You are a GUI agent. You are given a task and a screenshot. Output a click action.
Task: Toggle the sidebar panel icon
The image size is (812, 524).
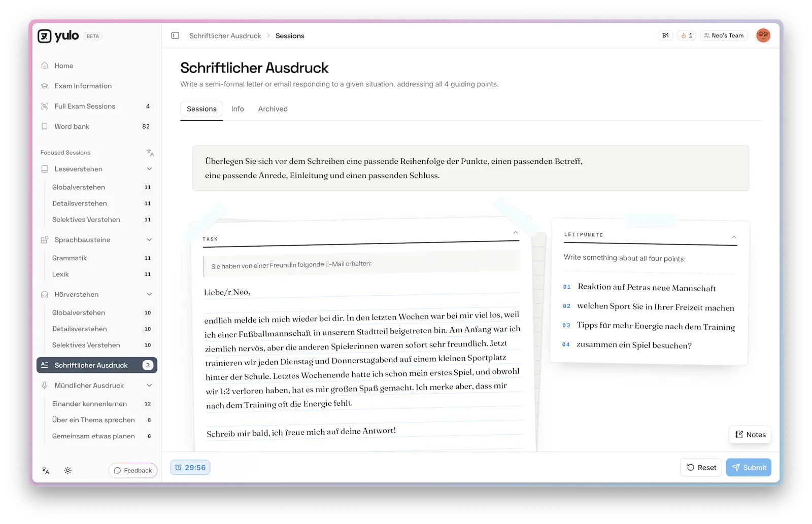[175, 36]
